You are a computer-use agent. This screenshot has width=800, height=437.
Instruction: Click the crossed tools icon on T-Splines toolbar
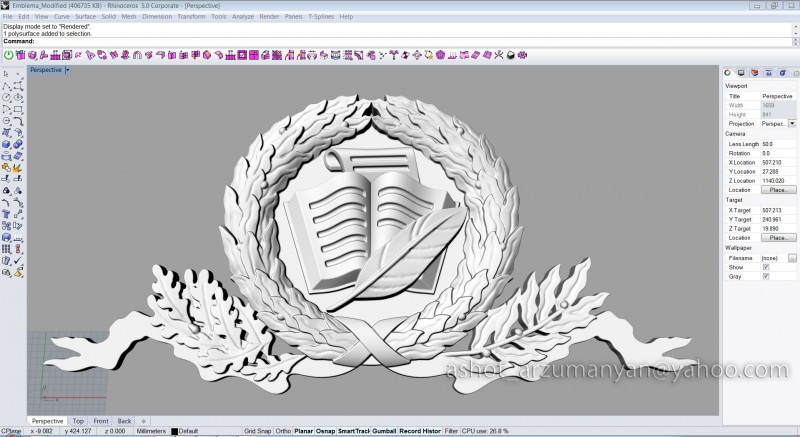(x=499, y=55)
